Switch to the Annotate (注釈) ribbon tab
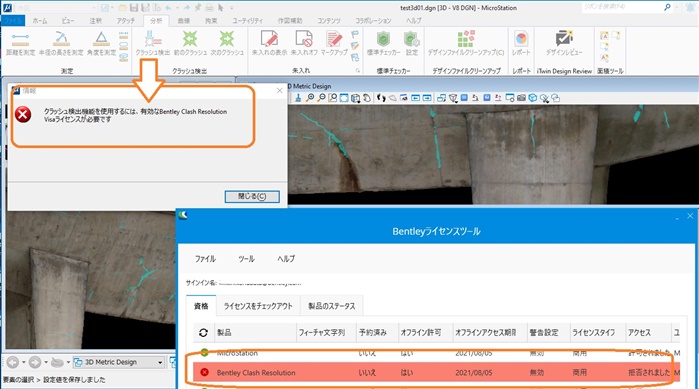The image size is (699, 389). [95, 20]
